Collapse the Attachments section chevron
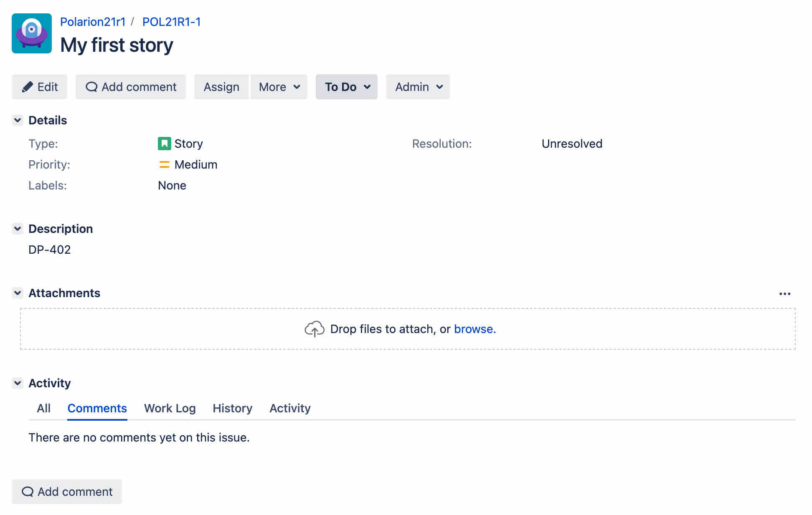The width and height of the screenshot is (812, 515). 18,293
